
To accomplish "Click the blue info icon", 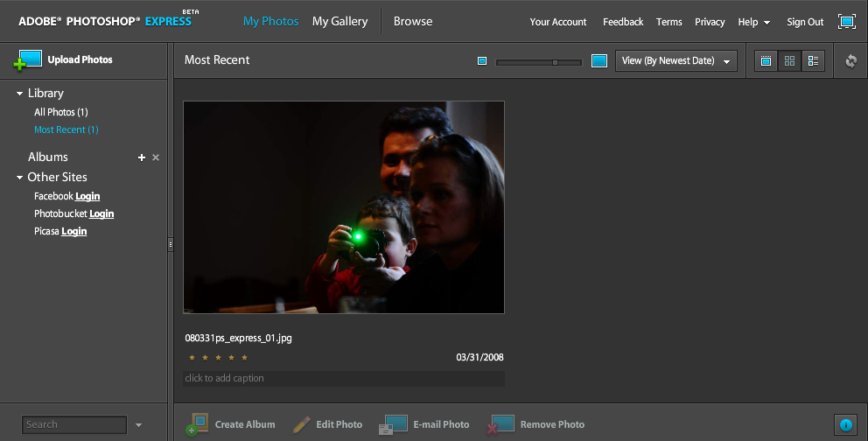I will 845,425.
